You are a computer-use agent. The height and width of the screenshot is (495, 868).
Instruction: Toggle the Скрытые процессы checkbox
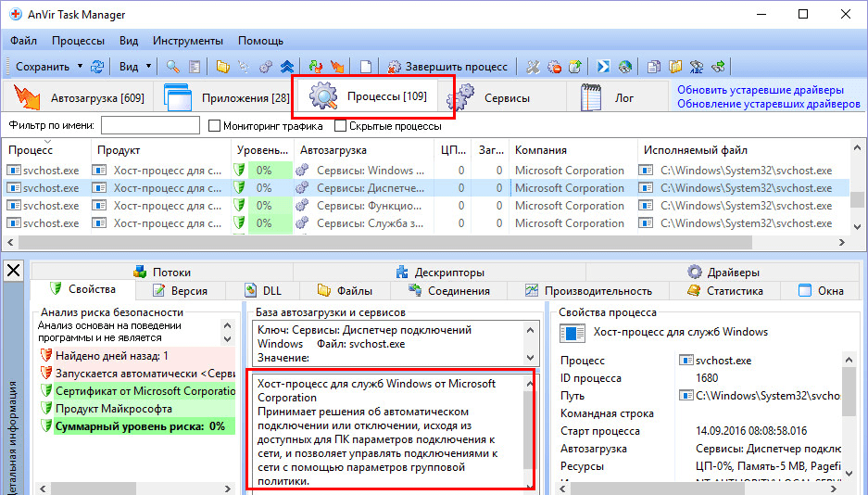click(x=341, y=126)
